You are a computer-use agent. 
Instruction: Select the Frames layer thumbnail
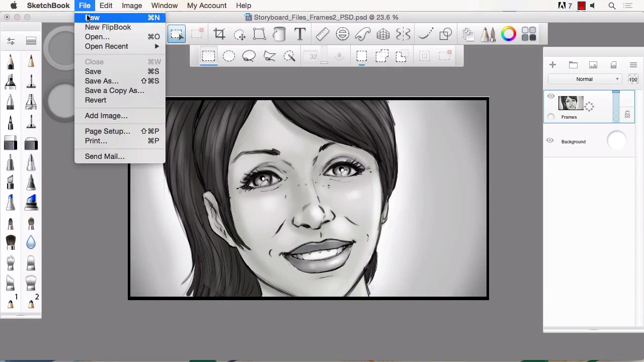(571, 103)
